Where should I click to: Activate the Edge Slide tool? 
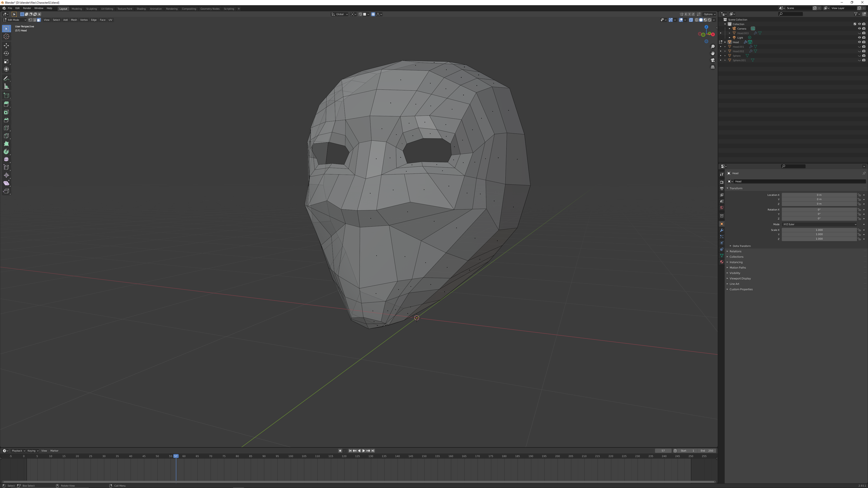[6, 167]
